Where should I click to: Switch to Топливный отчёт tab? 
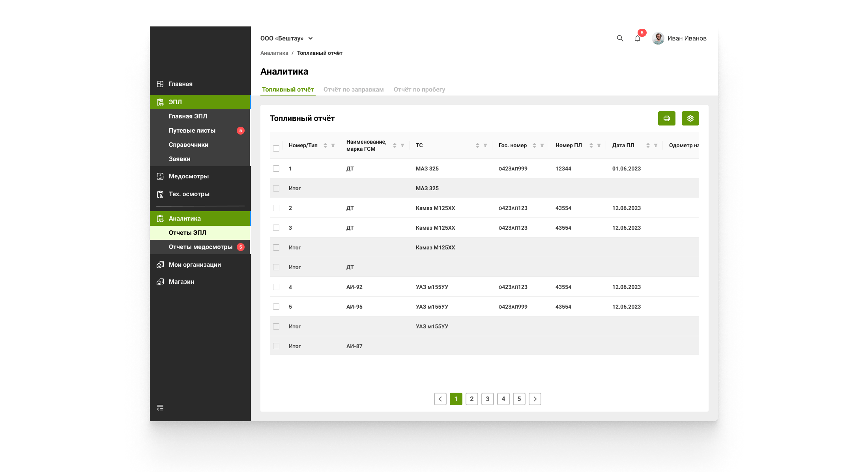(288, 90)
